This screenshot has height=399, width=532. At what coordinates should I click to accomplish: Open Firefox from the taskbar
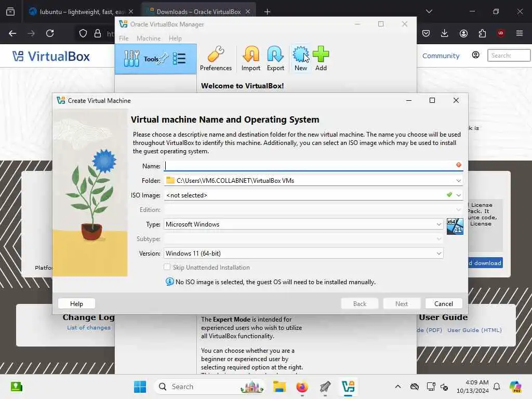(302, 387)
